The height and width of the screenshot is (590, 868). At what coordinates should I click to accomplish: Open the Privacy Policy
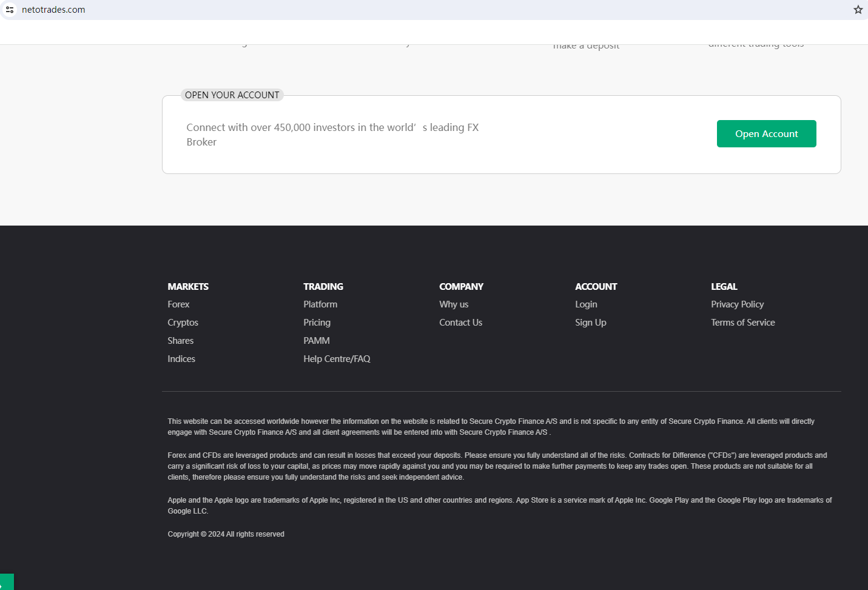click(737, 304)
